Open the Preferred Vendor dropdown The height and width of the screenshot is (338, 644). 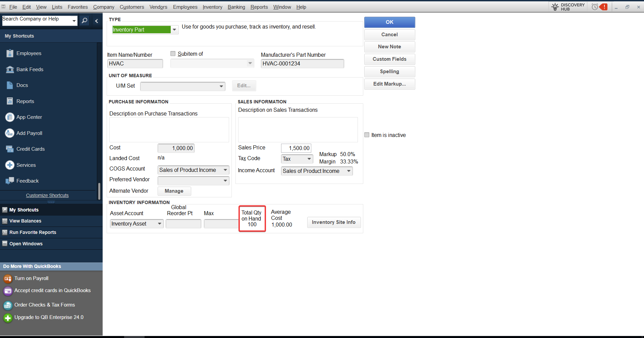(225, 181)
